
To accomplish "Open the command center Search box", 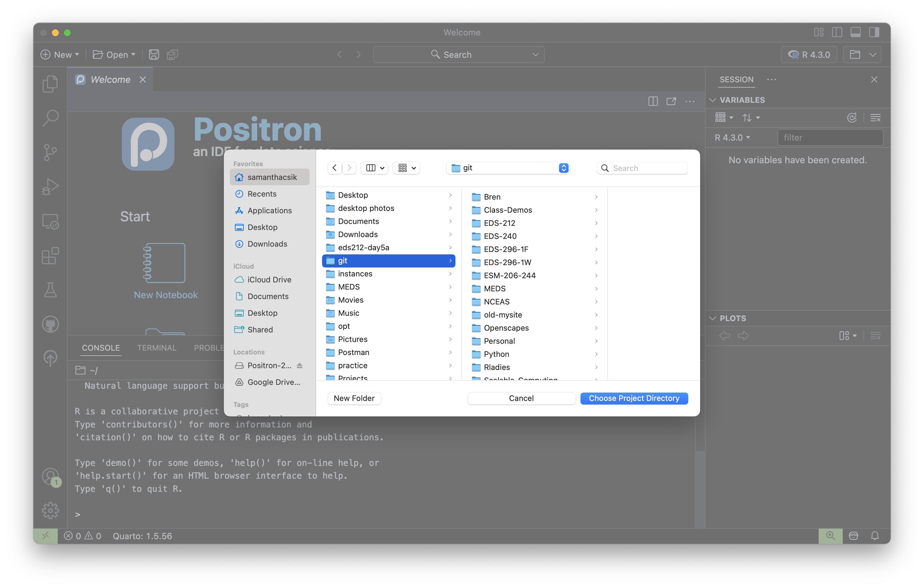I will (x=458, y=55).
